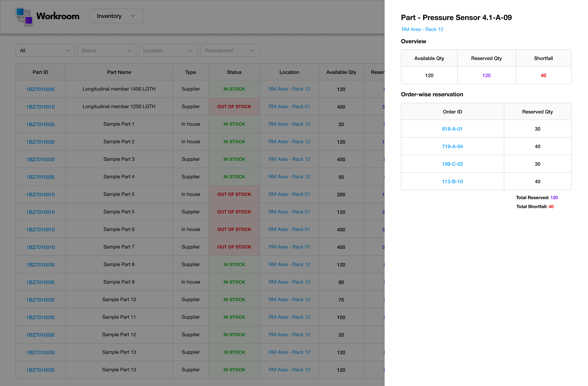
Task: Open order 818-A-01 in the reservation table
Action: (452, 129)
